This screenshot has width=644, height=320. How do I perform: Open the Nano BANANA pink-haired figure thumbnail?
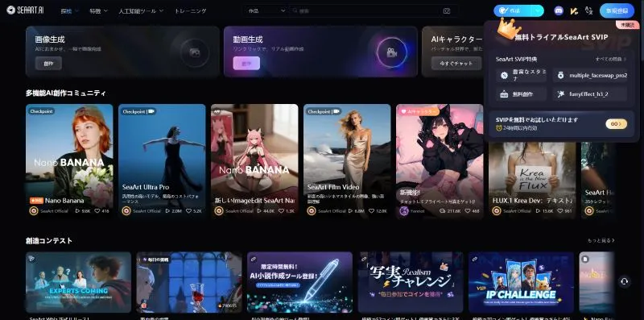(x=254, y=161)
